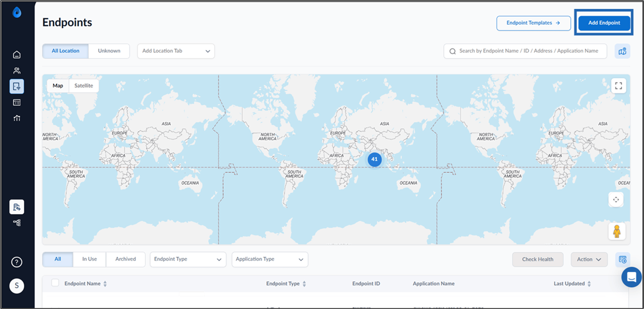Sort by Last Updated column arrows
The height and width of the screenshot is (309, 644).
tap(589, 284)
